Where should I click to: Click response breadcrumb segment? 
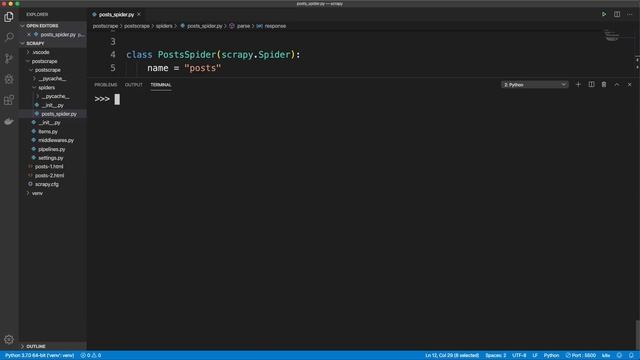point(275,26)
